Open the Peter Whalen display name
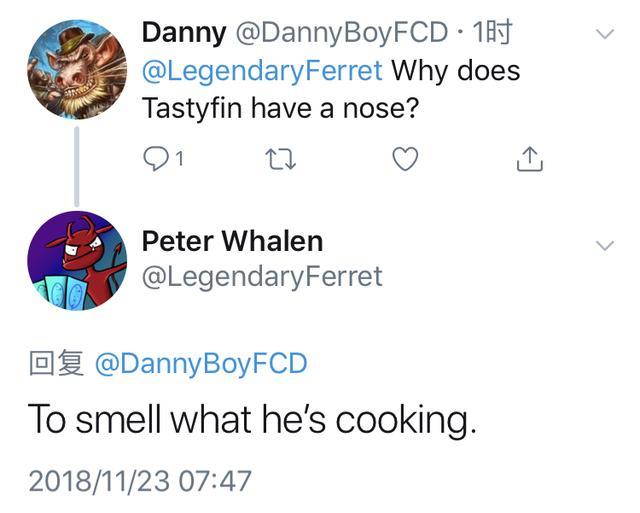 232,241
